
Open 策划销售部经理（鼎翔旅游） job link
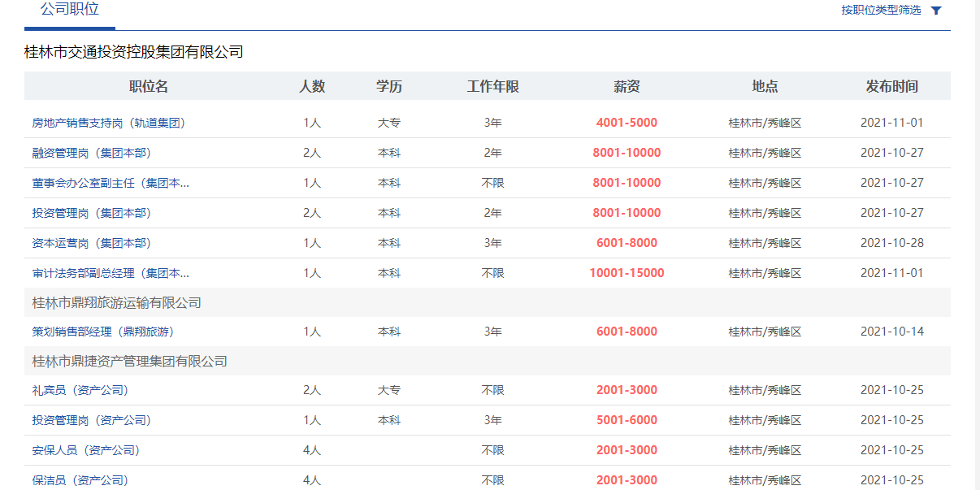click(x=103, y=332)
